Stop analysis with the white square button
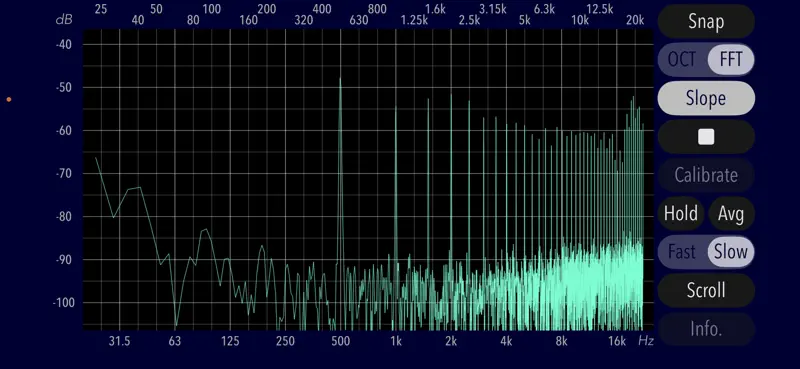Viewport: 800px width, 369px height. [x=706, y=137]
